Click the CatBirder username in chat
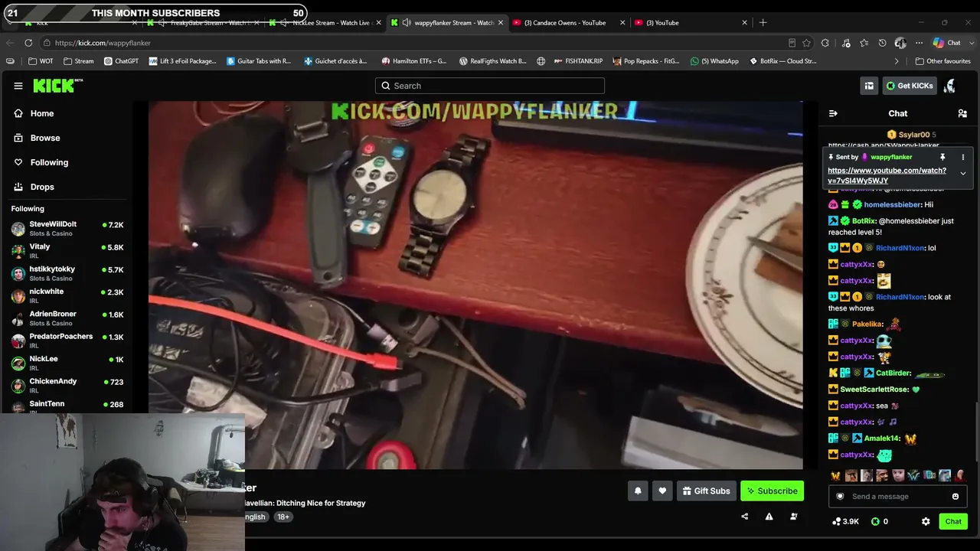 coord(893,373)
